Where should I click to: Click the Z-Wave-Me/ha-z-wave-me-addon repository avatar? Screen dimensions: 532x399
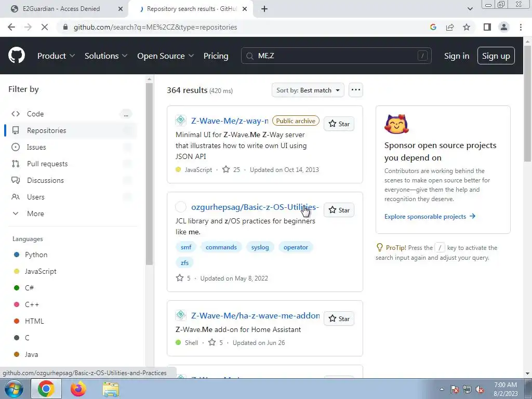181,315
